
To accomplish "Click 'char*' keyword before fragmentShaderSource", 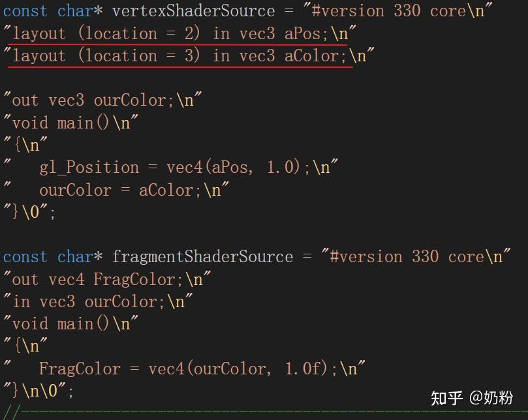I will tap(80, 257).
